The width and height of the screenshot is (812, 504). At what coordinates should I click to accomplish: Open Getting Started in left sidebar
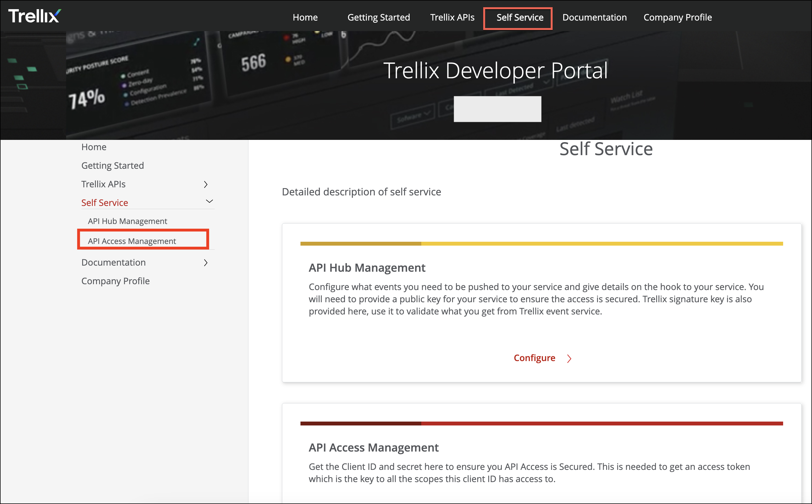point(112,166)
